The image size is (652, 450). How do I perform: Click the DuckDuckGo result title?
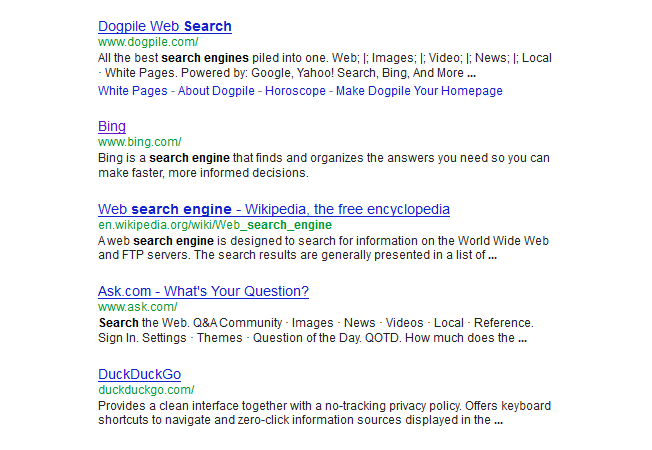point(140,374)
